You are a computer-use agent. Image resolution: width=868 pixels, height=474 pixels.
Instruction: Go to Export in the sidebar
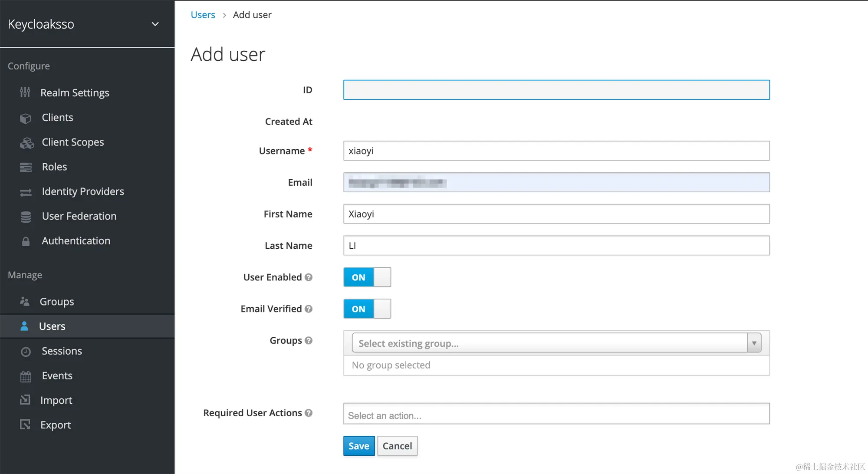(x=55, y=425)
